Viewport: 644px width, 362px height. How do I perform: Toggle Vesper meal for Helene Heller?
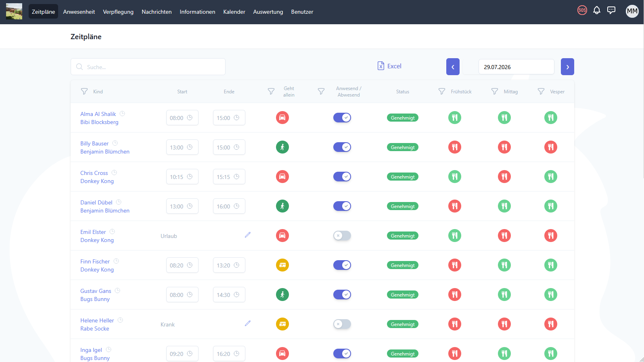(x=551, y=324)
